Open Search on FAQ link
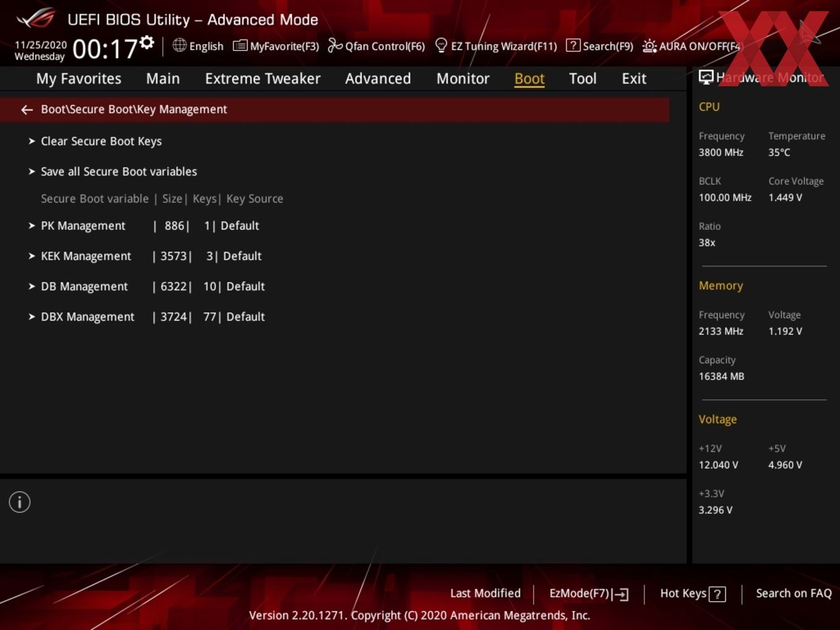 pyautogui.click(x=794, y=593)
